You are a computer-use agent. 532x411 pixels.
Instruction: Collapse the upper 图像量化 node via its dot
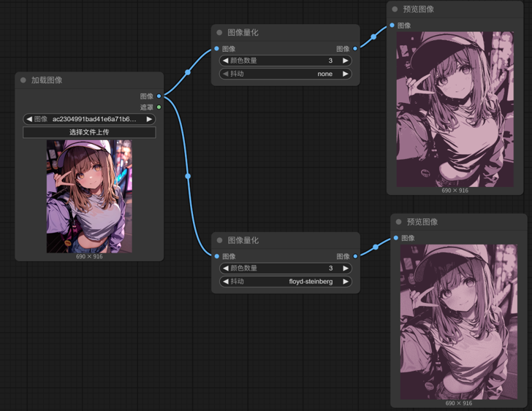[x=219, y=33]
